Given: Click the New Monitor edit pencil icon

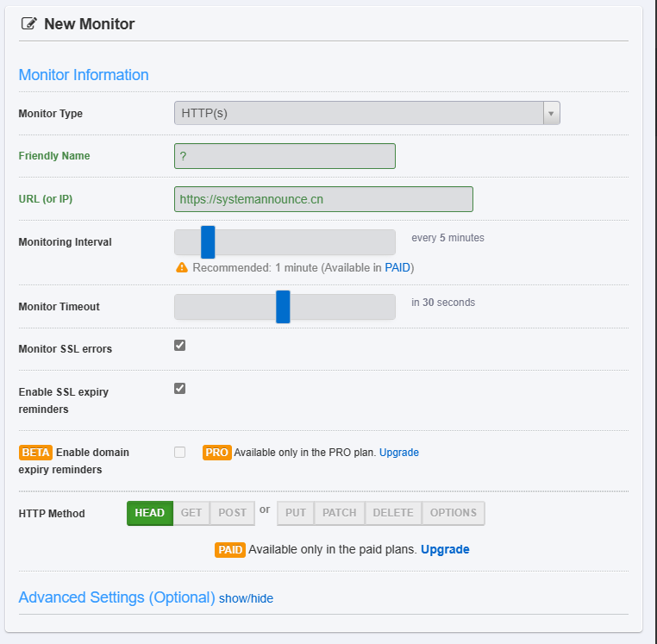Looking at the screenshot, I should tap(29, 23).
